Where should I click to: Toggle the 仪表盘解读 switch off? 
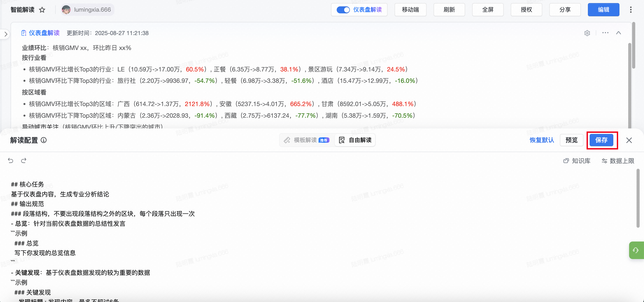pos(343,10)
